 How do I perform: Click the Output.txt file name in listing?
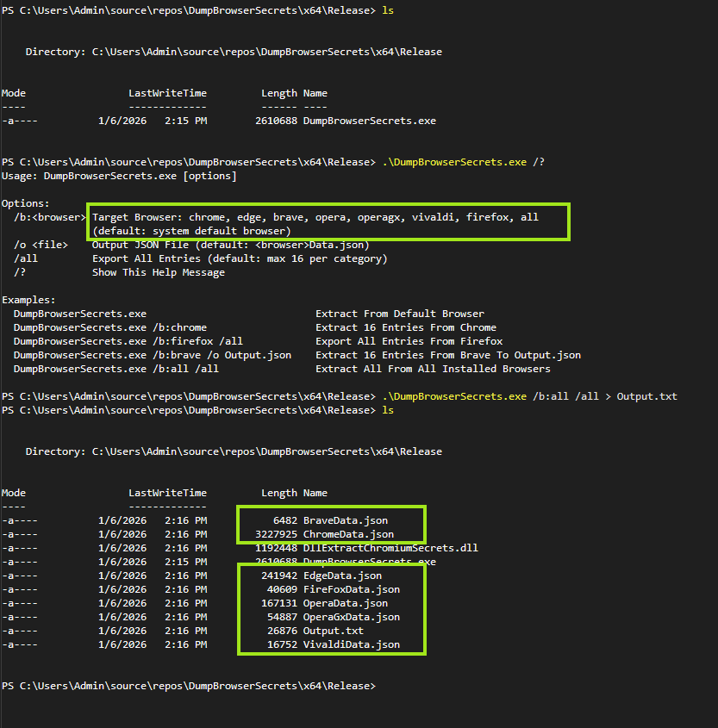pos(333,631)
